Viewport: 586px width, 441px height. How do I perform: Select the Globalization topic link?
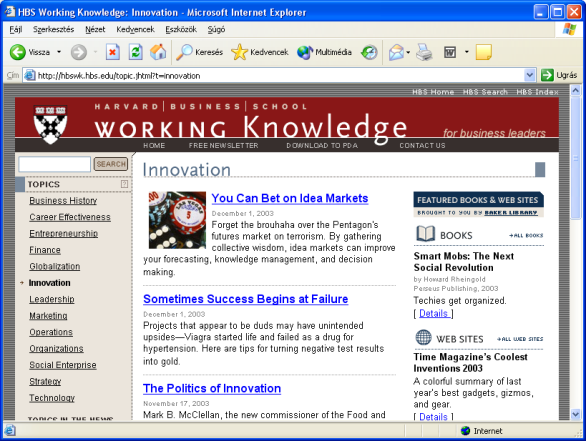click(55, 266)
